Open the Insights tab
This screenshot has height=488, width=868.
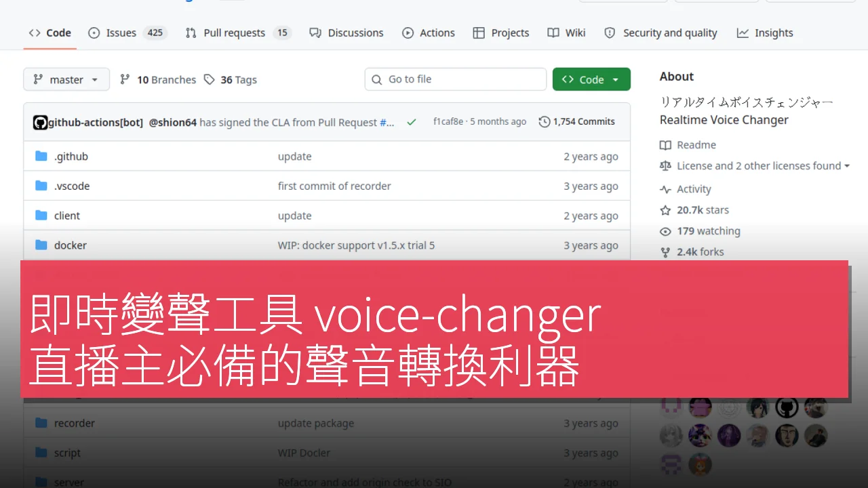765,33
